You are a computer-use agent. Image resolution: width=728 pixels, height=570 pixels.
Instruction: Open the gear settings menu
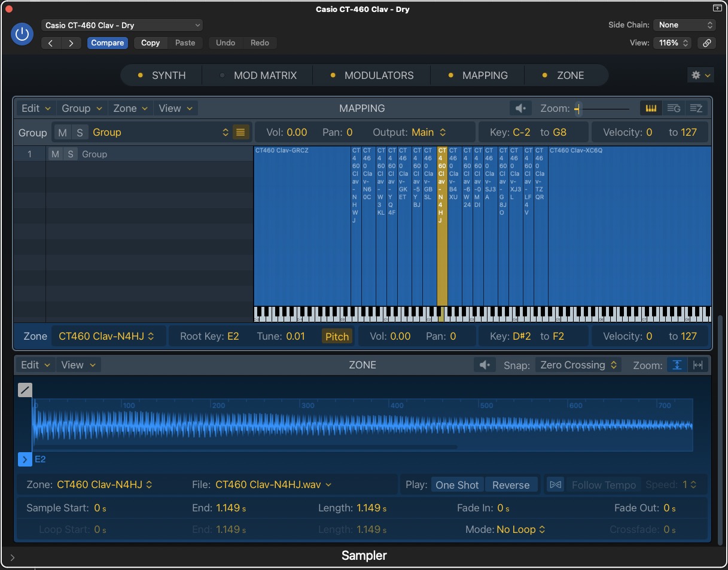[x=700, y=75]
